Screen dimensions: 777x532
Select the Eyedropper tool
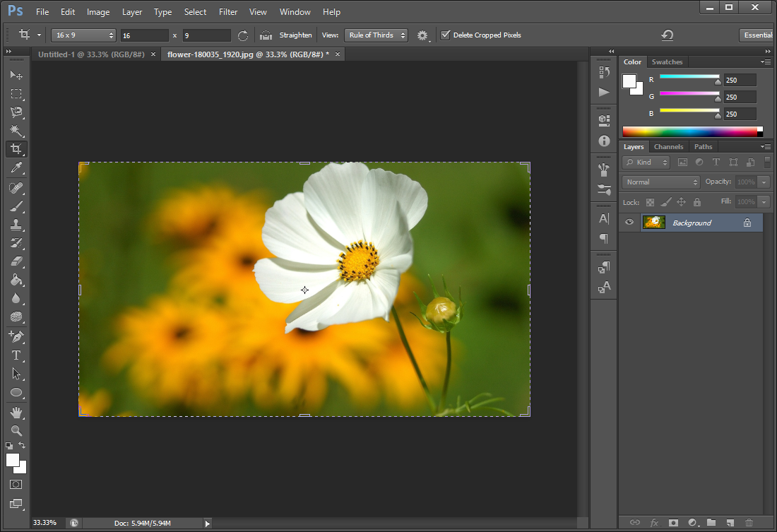16,168
